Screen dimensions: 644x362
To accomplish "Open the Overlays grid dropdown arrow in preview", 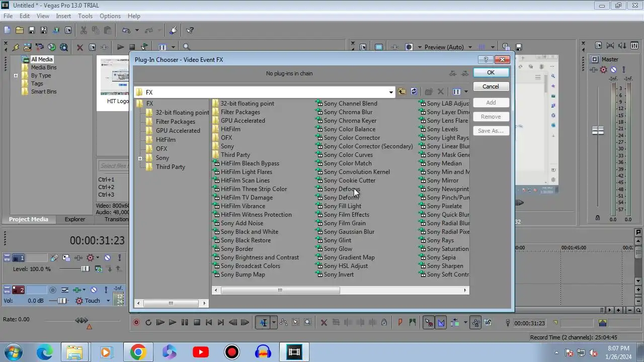I will coord(493,47).
